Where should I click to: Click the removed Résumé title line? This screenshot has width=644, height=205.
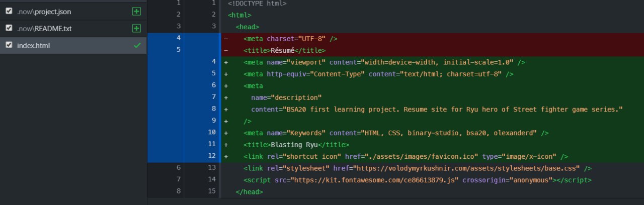coord(433,50)
